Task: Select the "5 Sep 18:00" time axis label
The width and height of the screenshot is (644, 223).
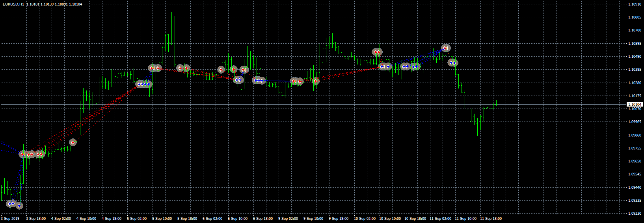Action: pyautogui.click(x=187, y=219)
